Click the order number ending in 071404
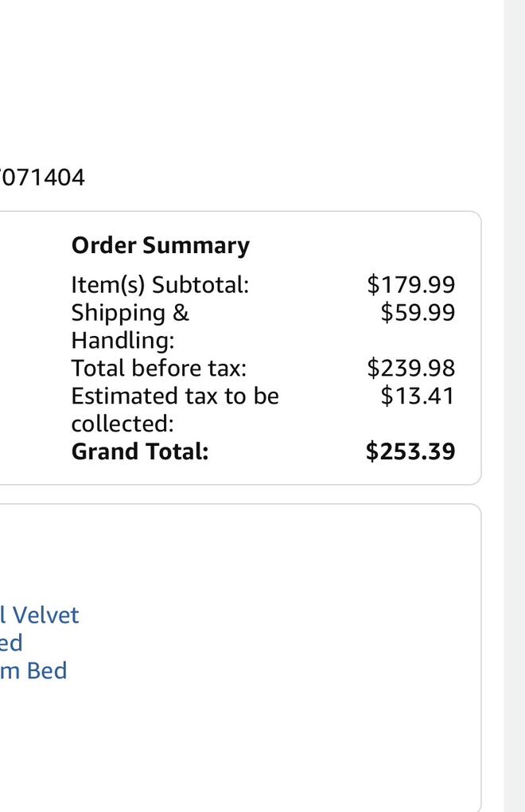Image resolution: width=525 pixels, height=812 pixels. (x=41, y=177)
